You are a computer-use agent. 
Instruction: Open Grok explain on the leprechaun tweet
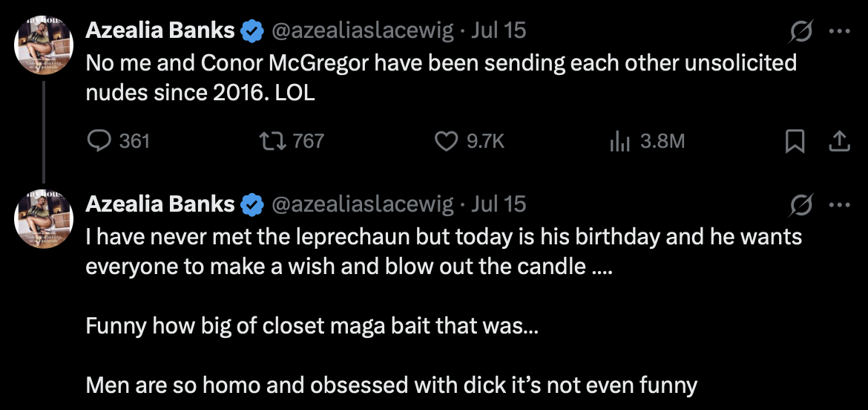pos(802,205)
